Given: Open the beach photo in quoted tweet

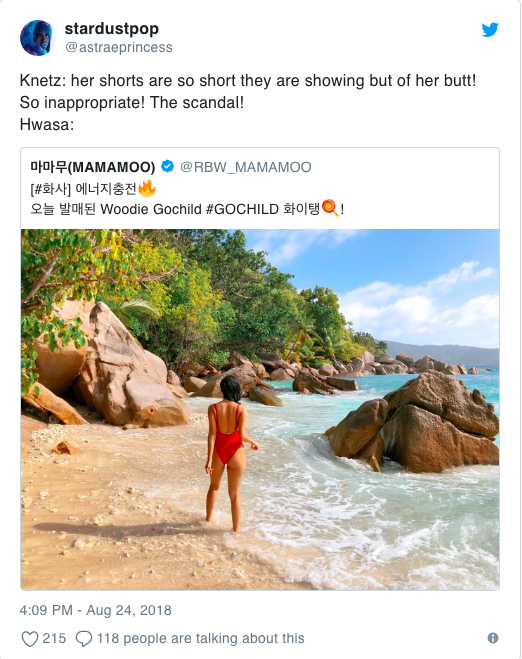Looking at the screenshot, I should click(260, 409).
